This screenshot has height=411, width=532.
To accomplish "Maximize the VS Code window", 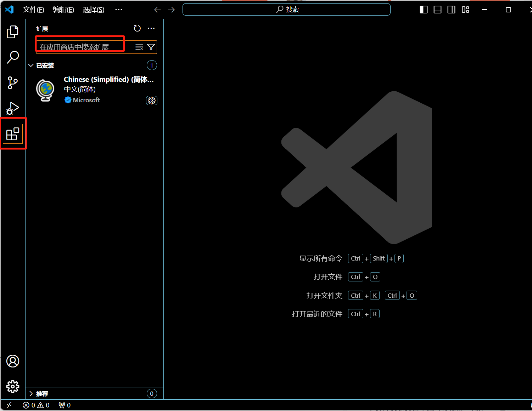I will [x=508, y=10].
